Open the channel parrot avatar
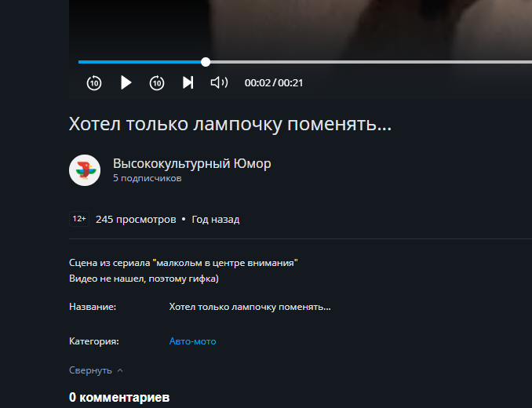Screen dimensions: 532x408 click(85, 170)
